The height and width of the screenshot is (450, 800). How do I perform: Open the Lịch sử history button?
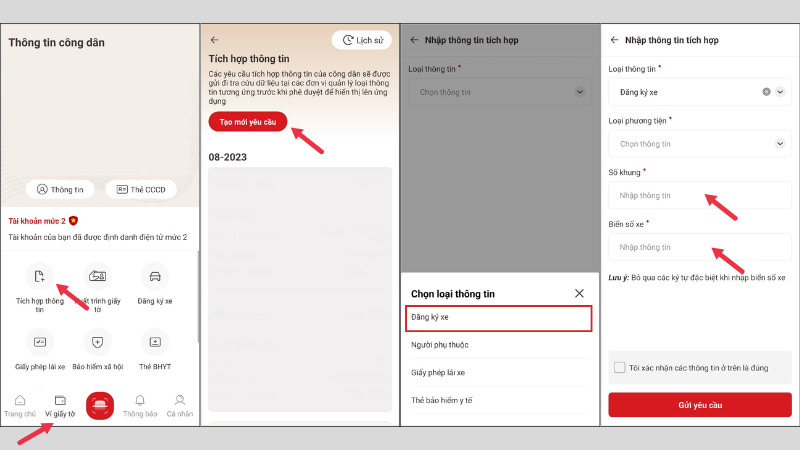tap(361, 40)
